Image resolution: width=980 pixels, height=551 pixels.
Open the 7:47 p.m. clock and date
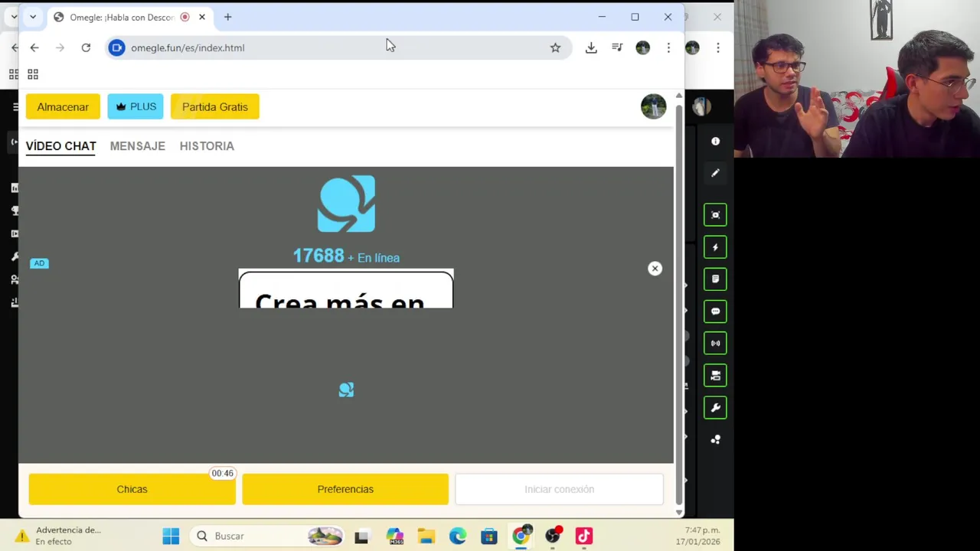coord(697,536)
